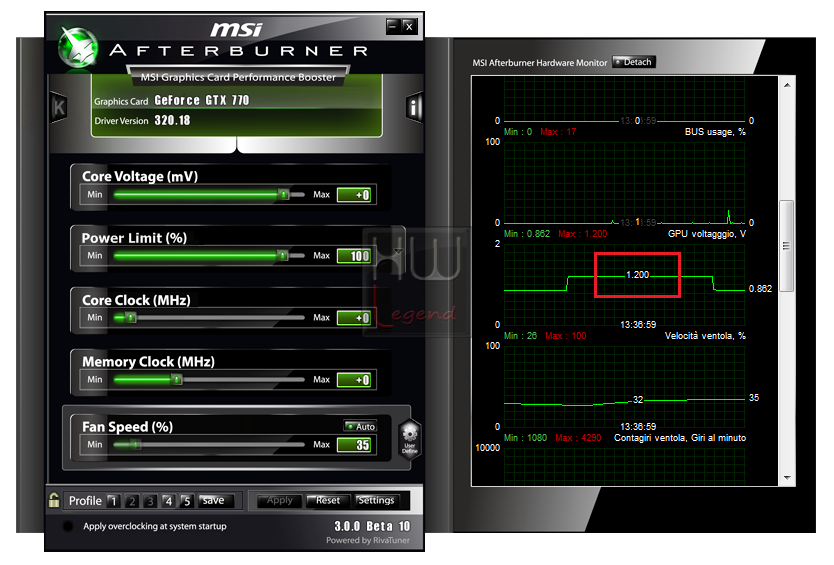Image resolution: width=834 pixels, height=565 pixels.
Task: Click the 3.0.0 Beta 10 version text
Action: 372,526
